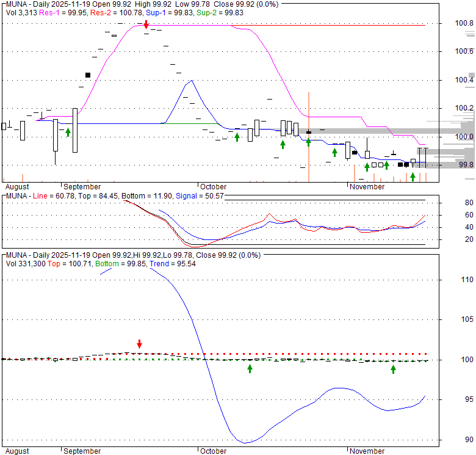This screenshot has height=455, width=476.
Task: Click the red sell arrow in the top price chart
Action: [x=146, y=24]
